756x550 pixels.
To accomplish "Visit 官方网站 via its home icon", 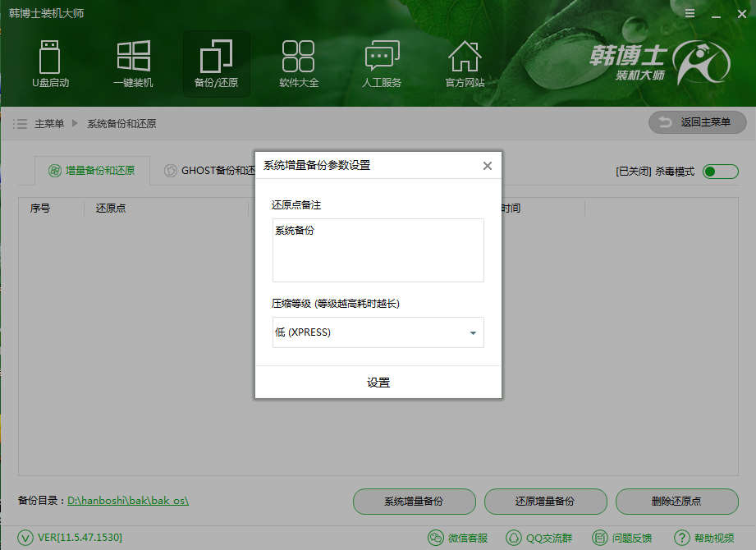I will (465, 63).
